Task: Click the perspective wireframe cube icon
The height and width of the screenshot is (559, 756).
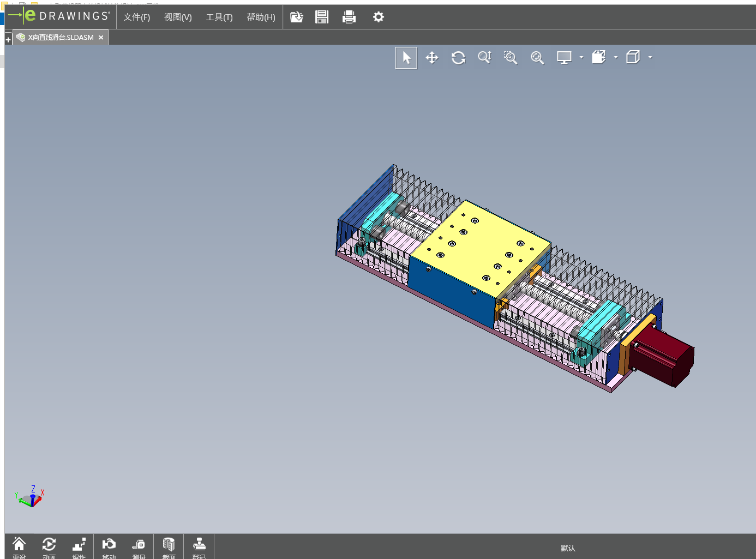Action: [x=633, y=57]
